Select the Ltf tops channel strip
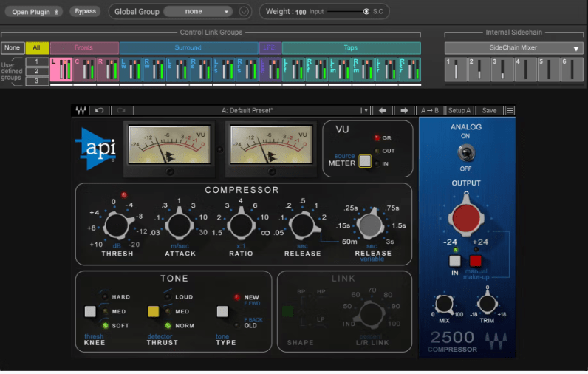 click(293, 69)
